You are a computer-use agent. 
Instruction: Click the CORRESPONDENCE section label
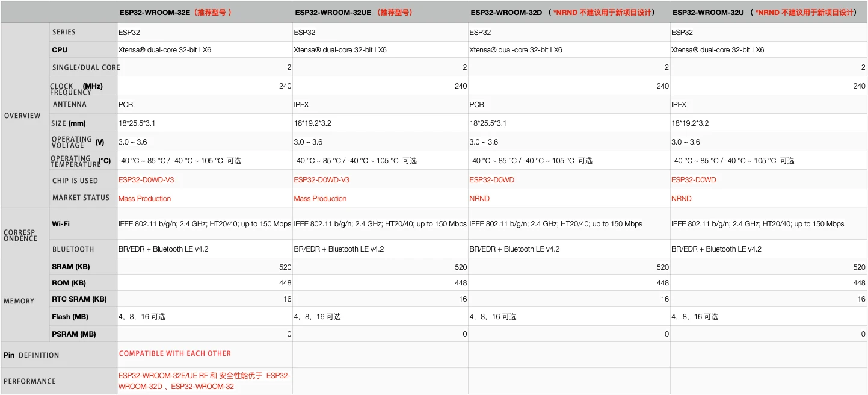pos(20,235)
